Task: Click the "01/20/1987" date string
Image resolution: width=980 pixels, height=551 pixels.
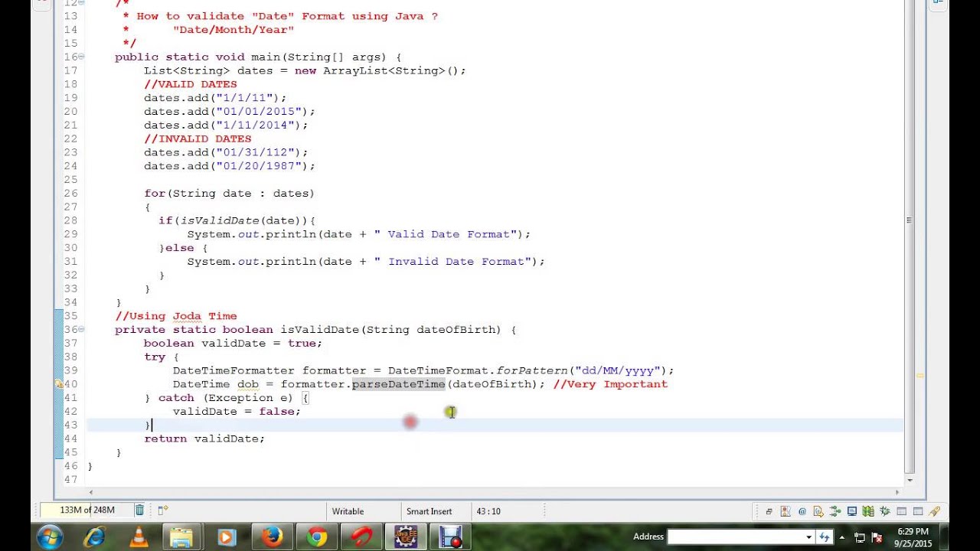Action: (258, 166)
